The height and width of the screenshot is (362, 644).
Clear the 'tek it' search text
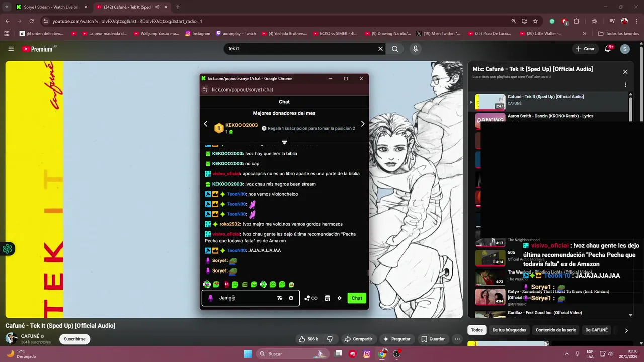381,49
